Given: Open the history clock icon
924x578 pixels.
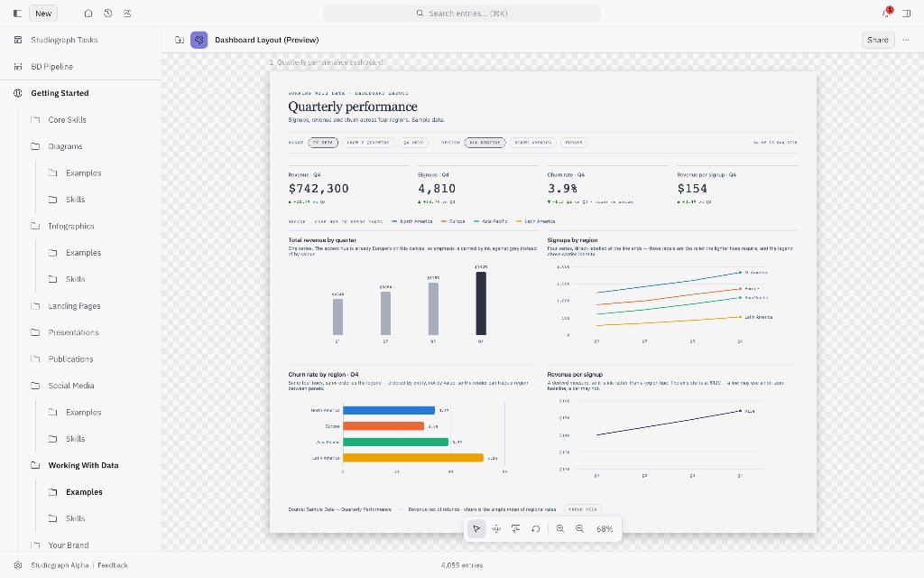Looking at the screenshot, I should (x=108, y=13).
